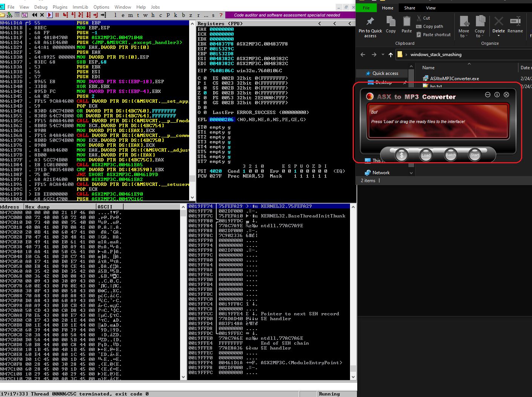
Task: Select ASXtoMP3Converter.exe in the file list
Action: point(451,79)
